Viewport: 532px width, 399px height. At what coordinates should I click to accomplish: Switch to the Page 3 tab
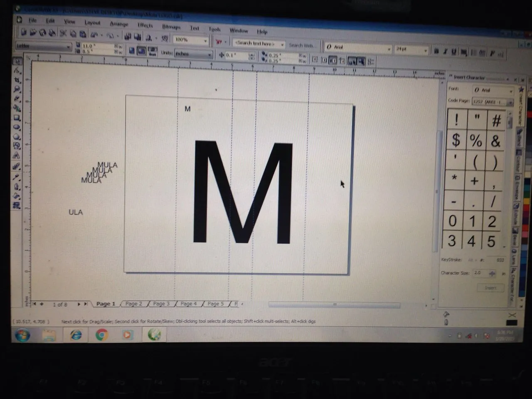pos(161,304)
